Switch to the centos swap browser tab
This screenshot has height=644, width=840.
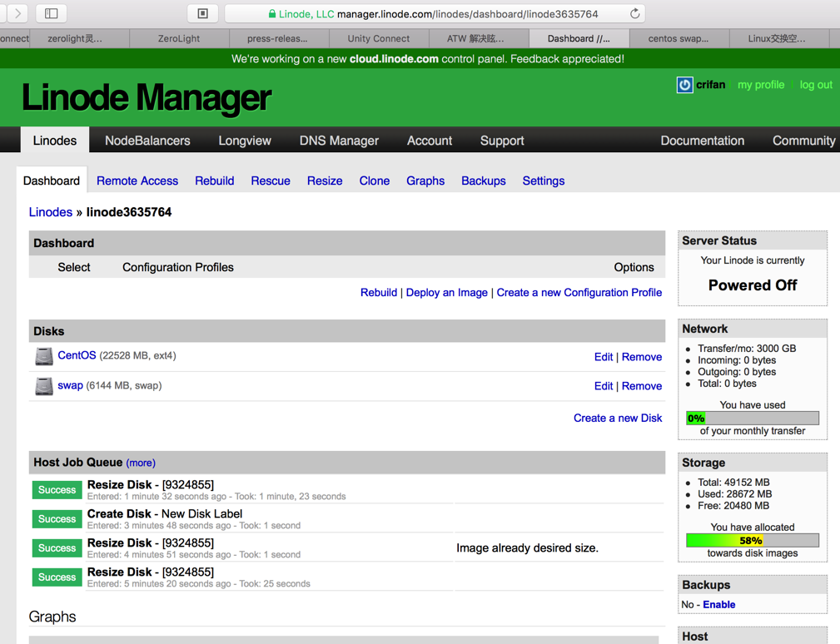click(x=678, y=38)
